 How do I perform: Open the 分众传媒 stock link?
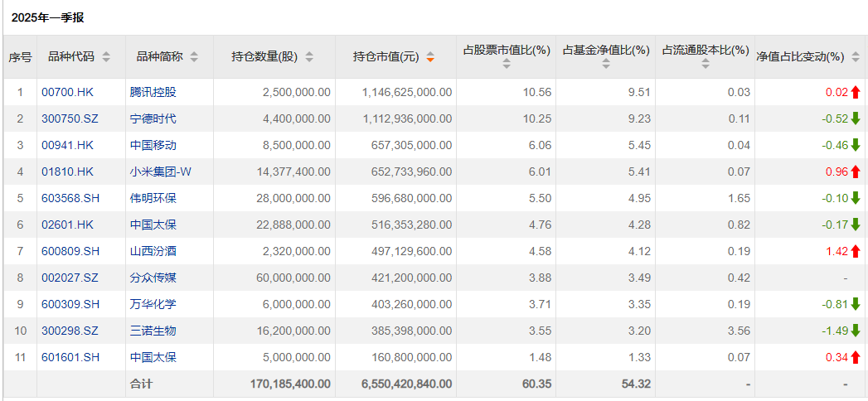[x=153, y=278]
